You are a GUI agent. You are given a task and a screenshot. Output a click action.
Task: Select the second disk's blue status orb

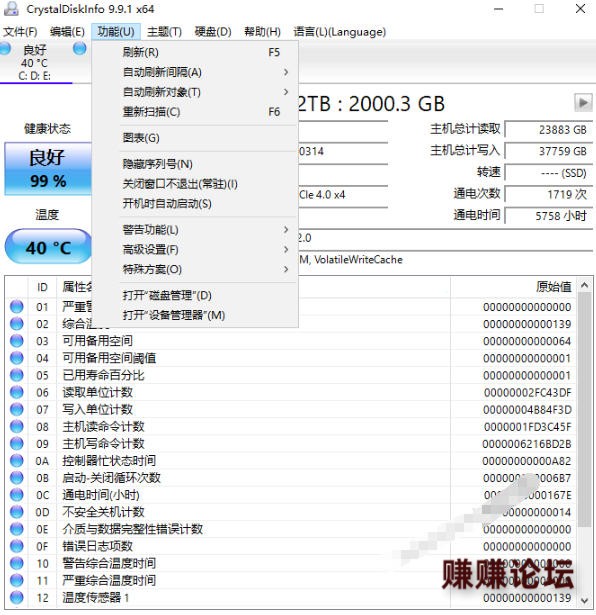80,49
